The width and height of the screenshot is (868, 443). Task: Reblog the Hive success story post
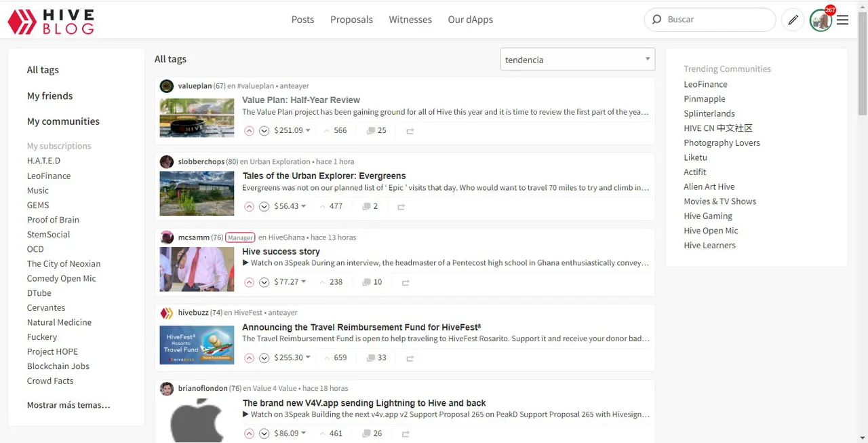[406, 282]
